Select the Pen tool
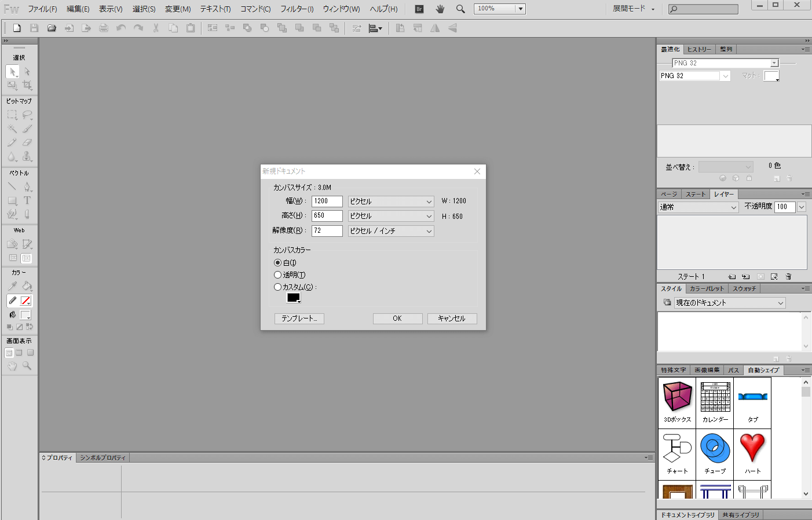Screen dimensions: 812x520 click(27, 186)
